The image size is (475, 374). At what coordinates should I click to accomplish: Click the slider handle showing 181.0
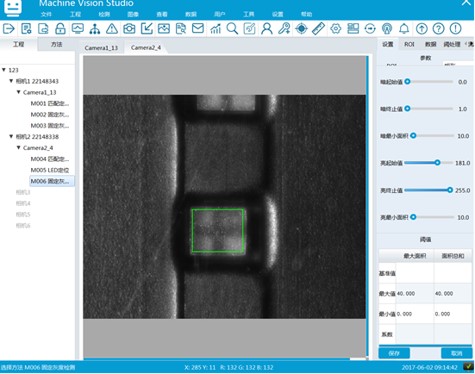tap(437, 163)
